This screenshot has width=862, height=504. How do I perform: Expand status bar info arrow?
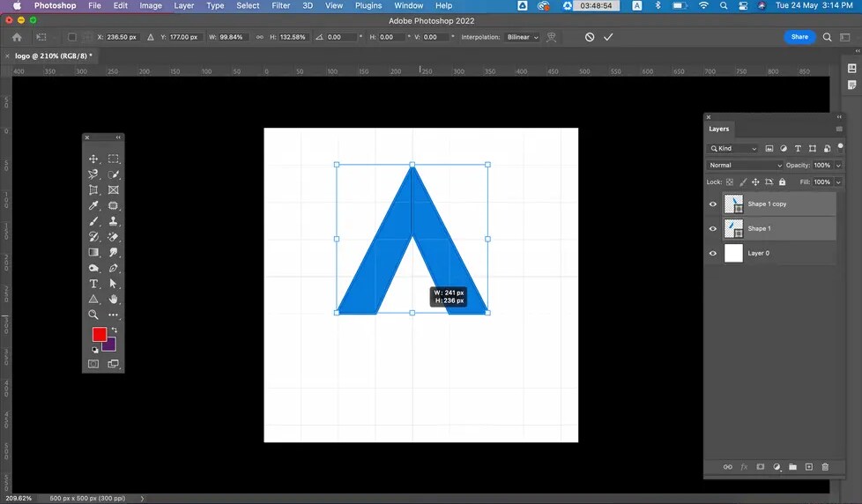142,499
